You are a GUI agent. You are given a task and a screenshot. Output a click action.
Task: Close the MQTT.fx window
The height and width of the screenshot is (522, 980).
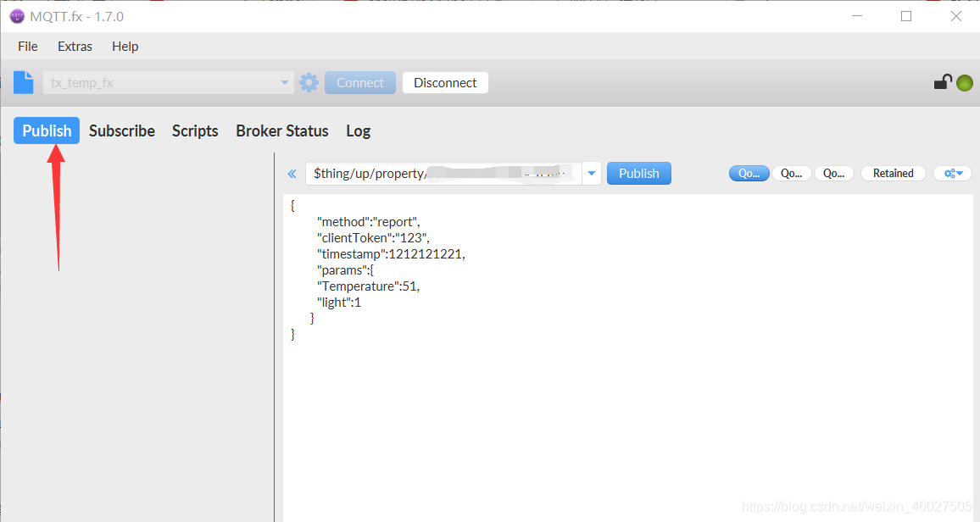click(956, 16)
